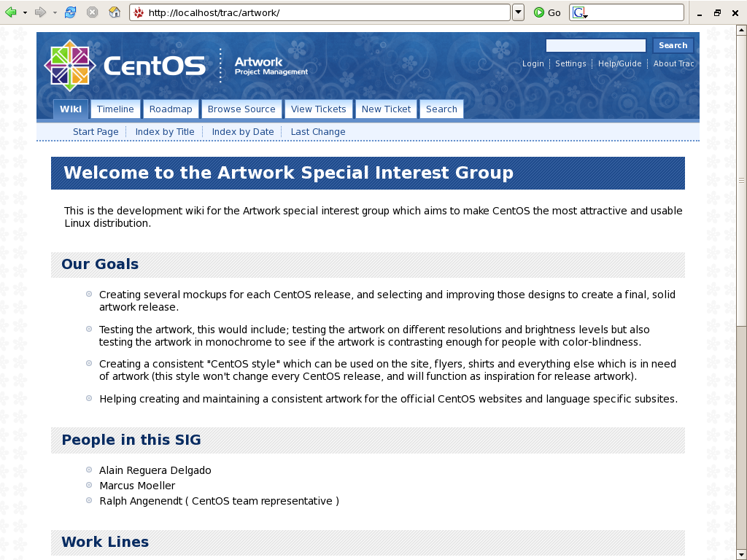Screen dimensions: 747x560
Task: Switch to the Timeline tab
Action: pos(115,109)
